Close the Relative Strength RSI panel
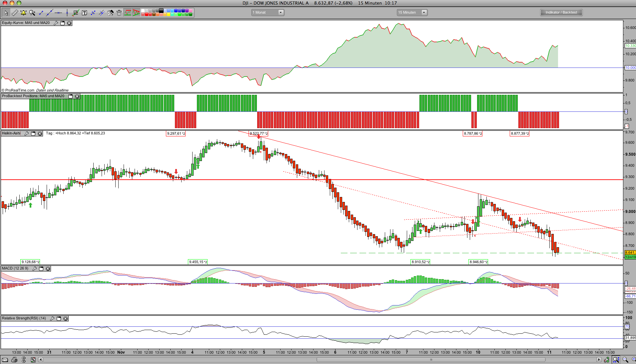636x364 pixels. (x=65, y=318)
